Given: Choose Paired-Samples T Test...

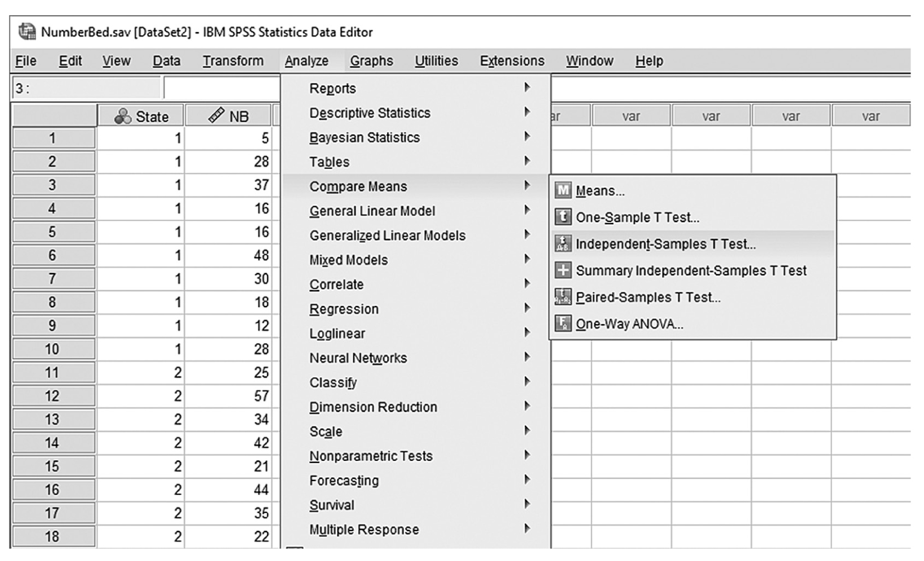Looking at the screenshot, I should coord(692,297).
